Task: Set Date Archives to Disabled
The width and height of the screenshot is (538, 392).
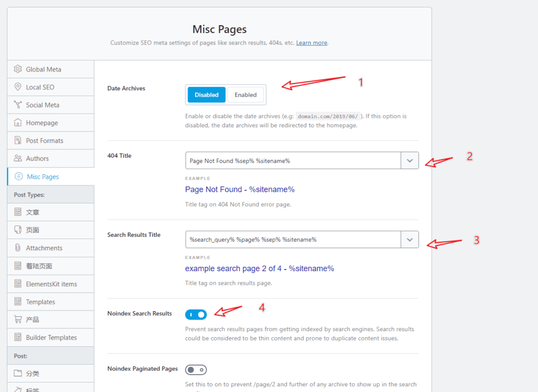Action: [206, 95]
